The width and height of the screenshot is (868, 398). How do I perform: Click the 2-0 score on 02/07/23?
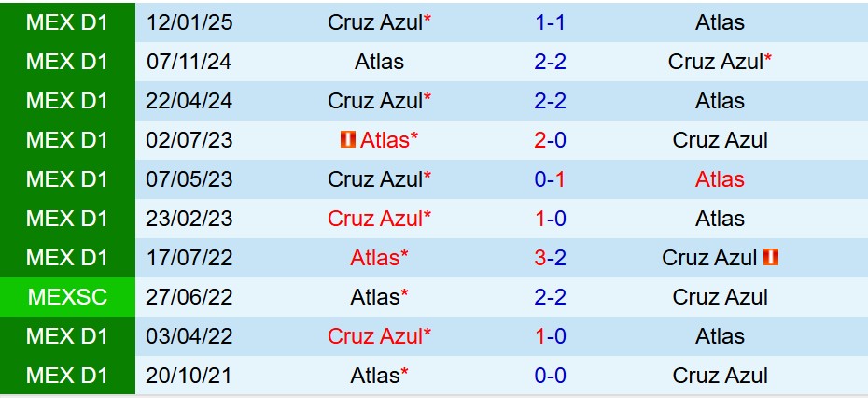[550, 140]
